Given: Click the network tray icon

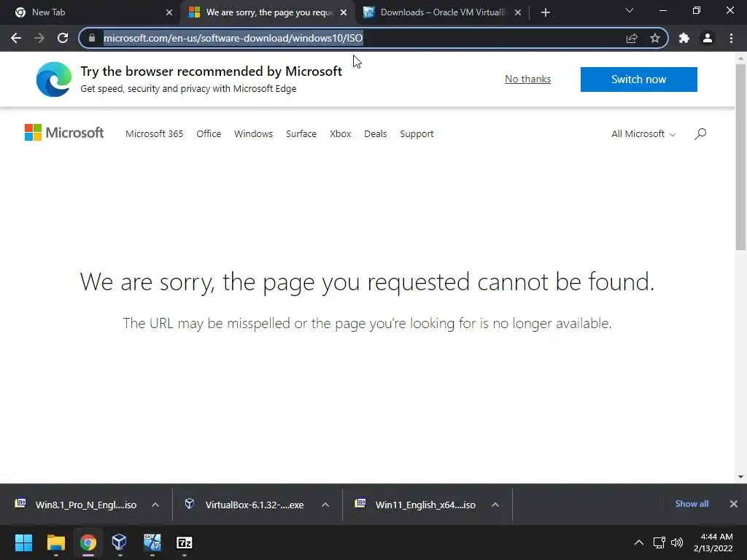Looking at the screenshot, I should pos(659,542).
